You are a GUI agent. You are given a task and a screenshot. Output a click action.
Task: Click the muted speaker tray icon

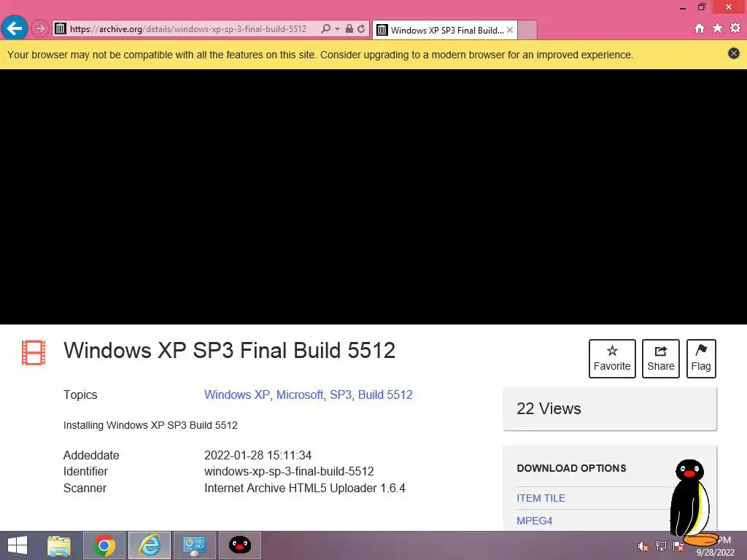click(x=643, y=546)
